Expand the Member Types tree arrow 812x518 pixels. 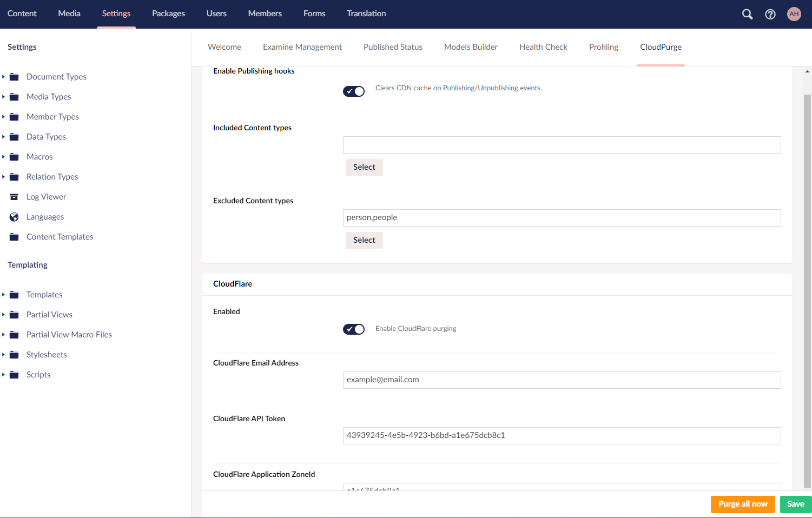[3, 117]
